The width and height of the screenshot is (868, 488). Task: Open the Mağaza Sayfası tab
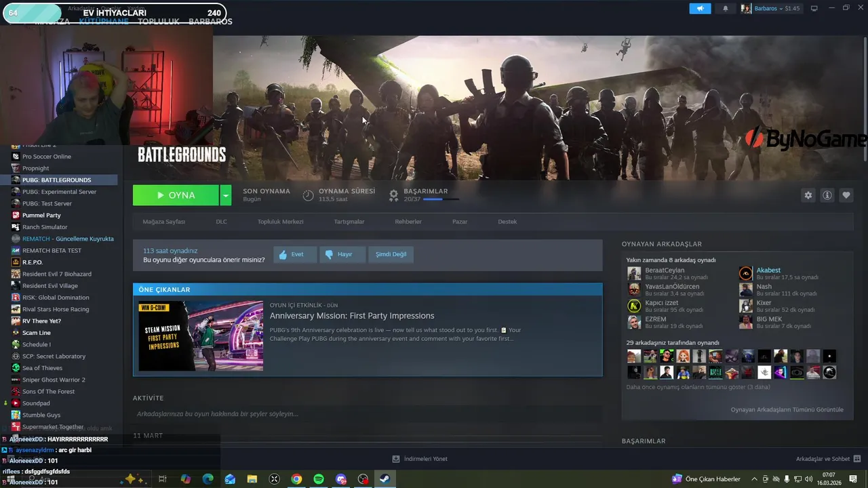[x=163, y=222]
